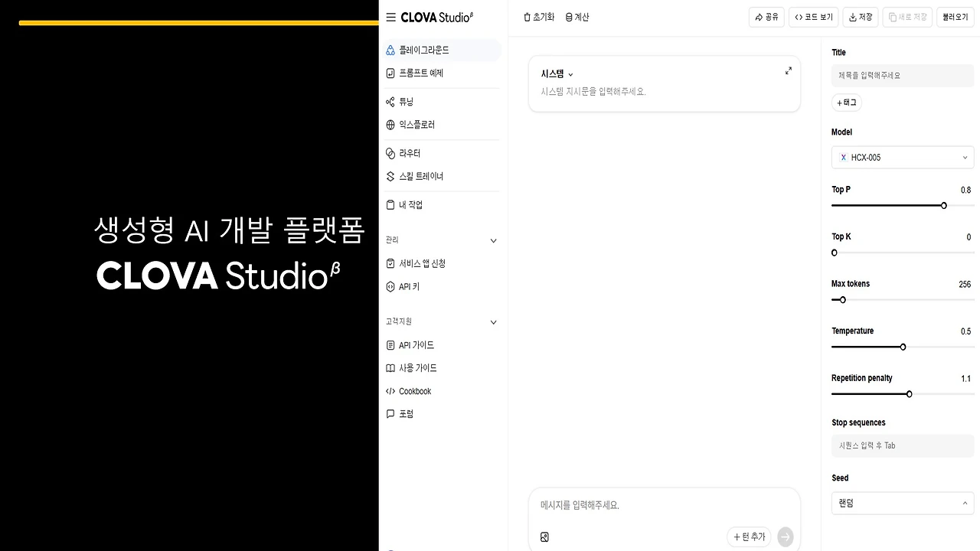Click the hamburger menu beside CLOVA Studio
This screenshot has height=551, width=980.
(390, 17)
